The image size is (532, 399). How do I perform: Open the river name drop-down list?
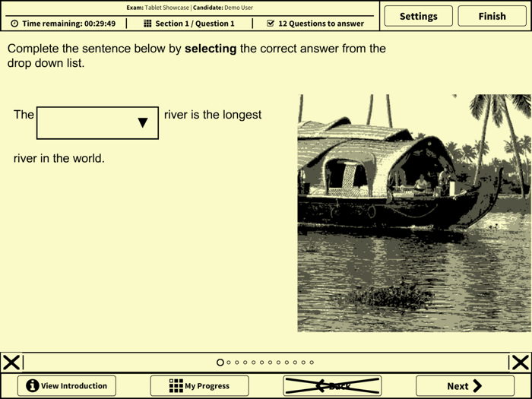(x=97, y=123)
